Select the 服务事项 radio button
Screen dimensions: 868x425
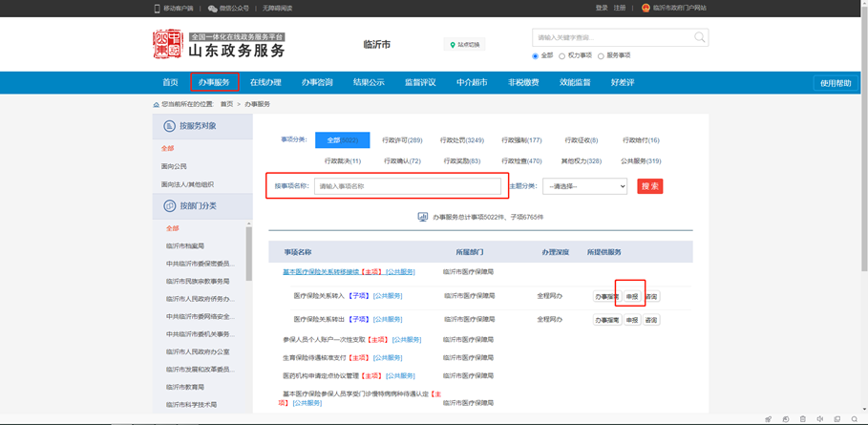click(x=601, y=56)
